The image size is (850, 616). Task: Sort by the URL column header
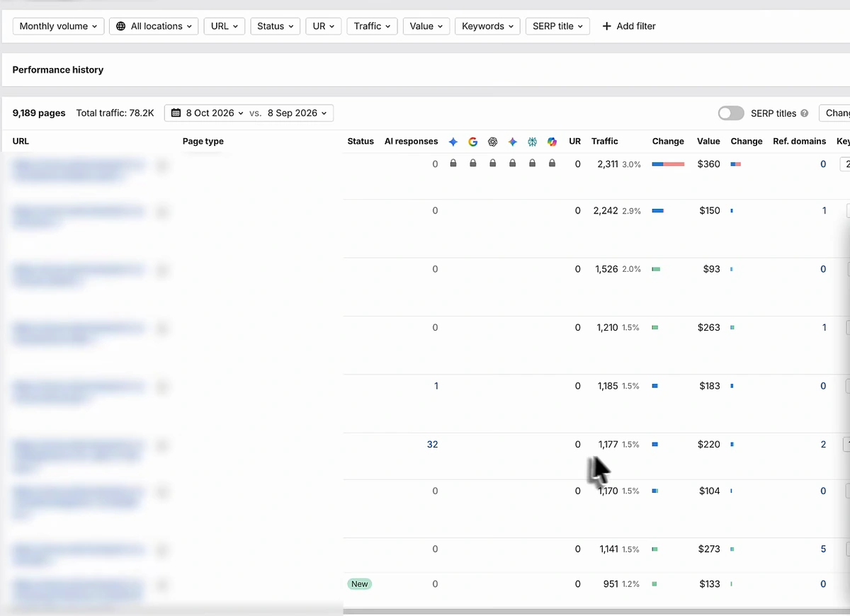pos(21,142)
